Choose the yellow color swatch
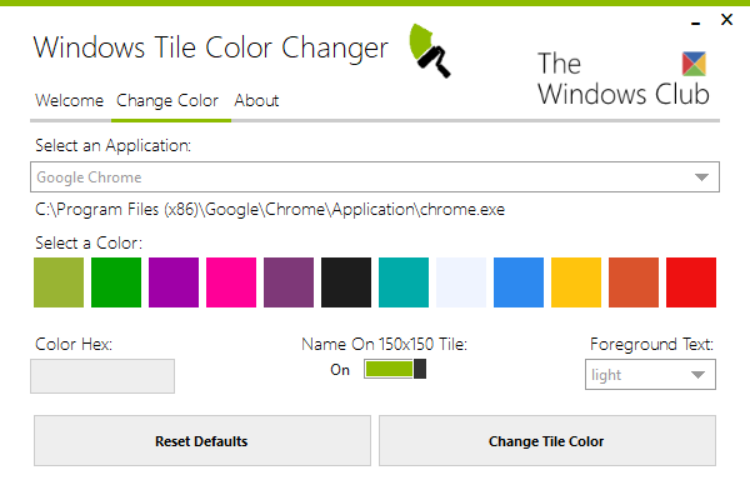This screenshot has height=500, width=750. (576, 282)
